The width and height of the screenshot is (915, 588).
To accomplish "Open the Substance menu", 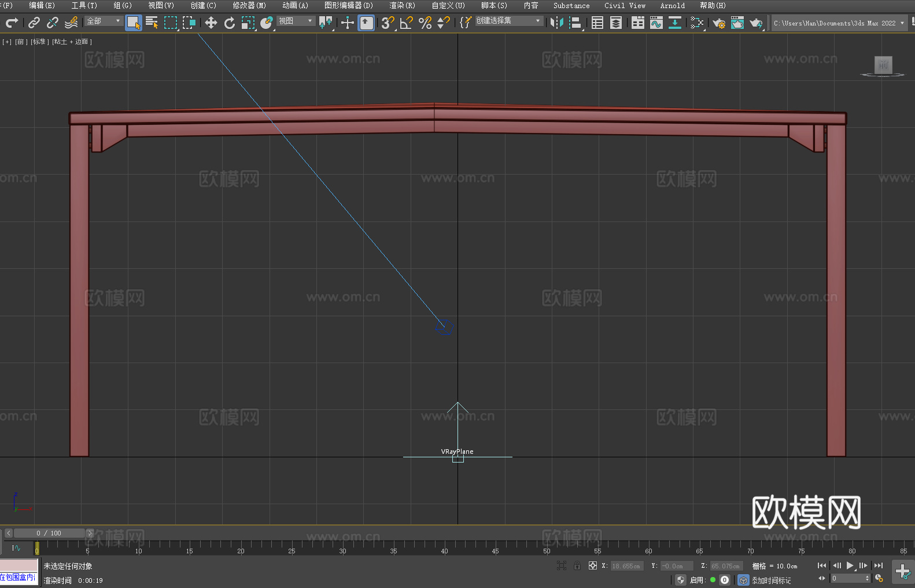I will point(571,5).
